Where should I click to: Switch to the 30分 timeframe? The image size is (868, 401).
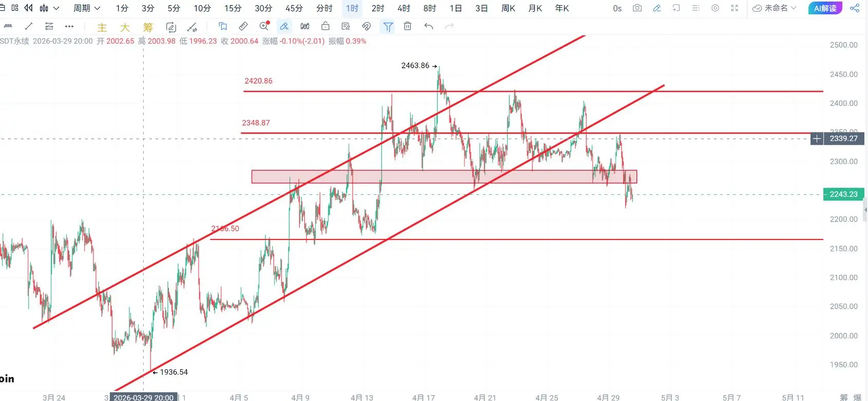[263, 8]
